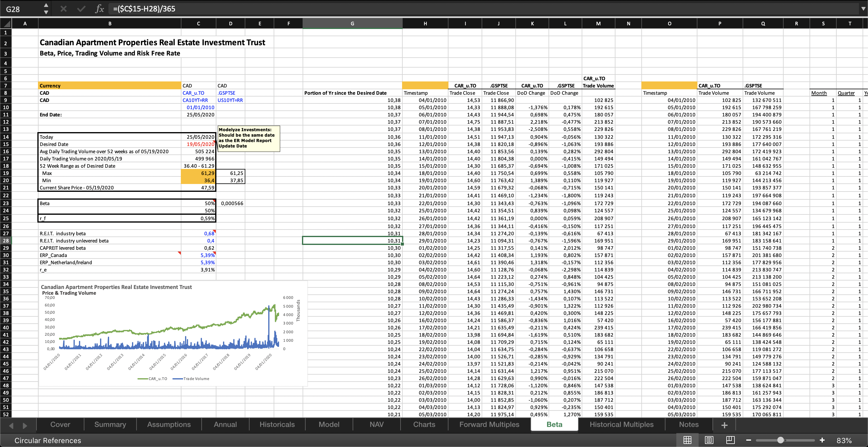This screenshot has height=447, width=868.
Task: Click Circular References in status bar
Action: [x=48, y=440]
